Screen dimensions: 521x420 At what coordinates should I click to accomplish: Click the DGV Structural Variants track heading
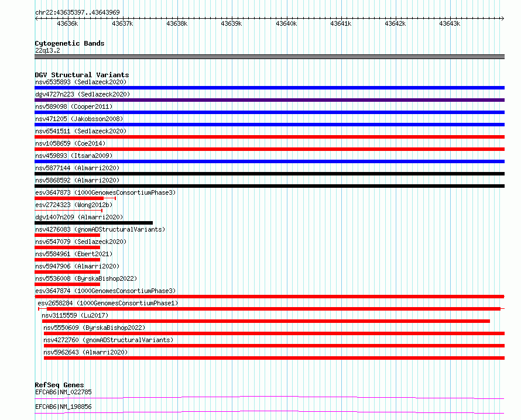(82, 75)
